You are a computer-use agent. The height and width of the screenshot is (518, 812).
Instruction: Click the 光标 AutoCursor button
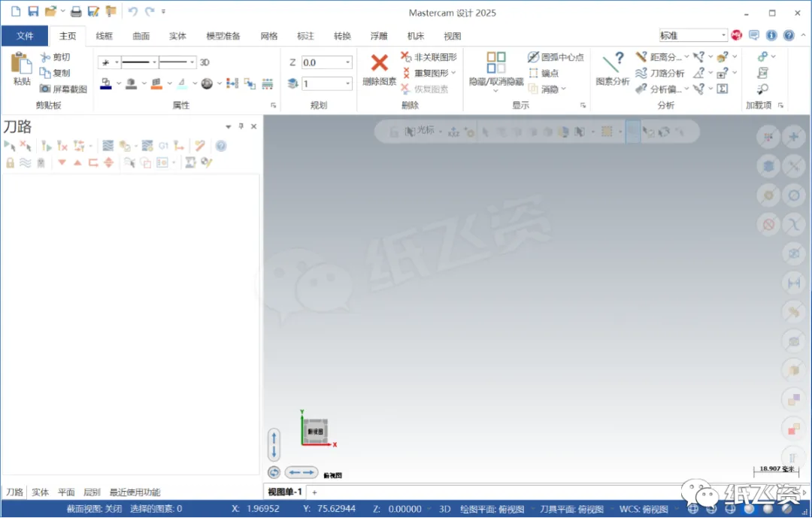tap(420, 131)
